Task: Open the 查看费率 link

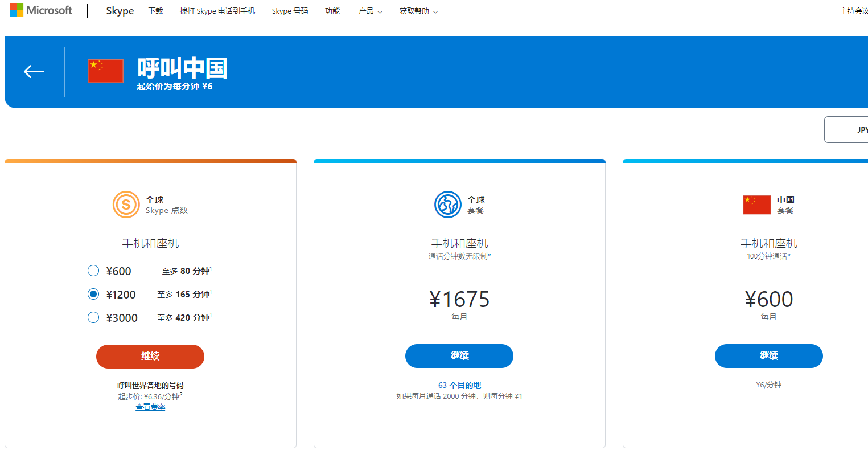Action: click(x=150, y=407)
